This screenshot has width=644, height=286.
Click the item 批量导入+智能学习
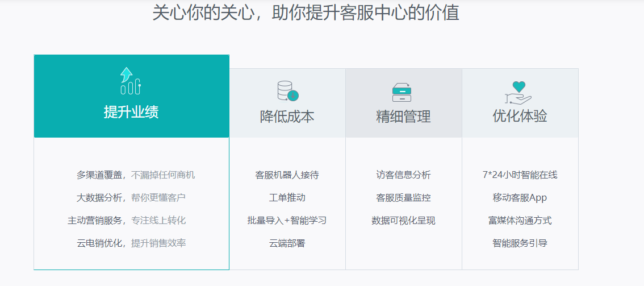pos(287,220)
